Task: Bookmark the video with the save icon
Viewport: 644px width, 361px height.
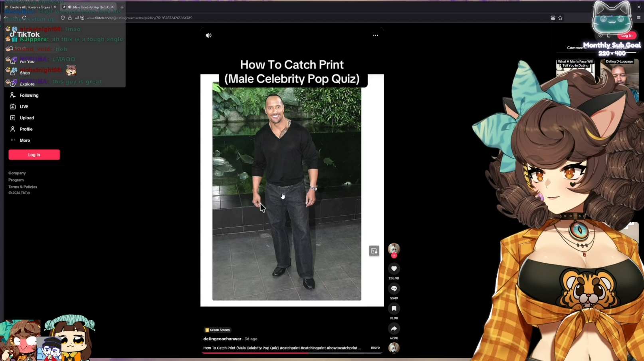Action: [394, 309]
